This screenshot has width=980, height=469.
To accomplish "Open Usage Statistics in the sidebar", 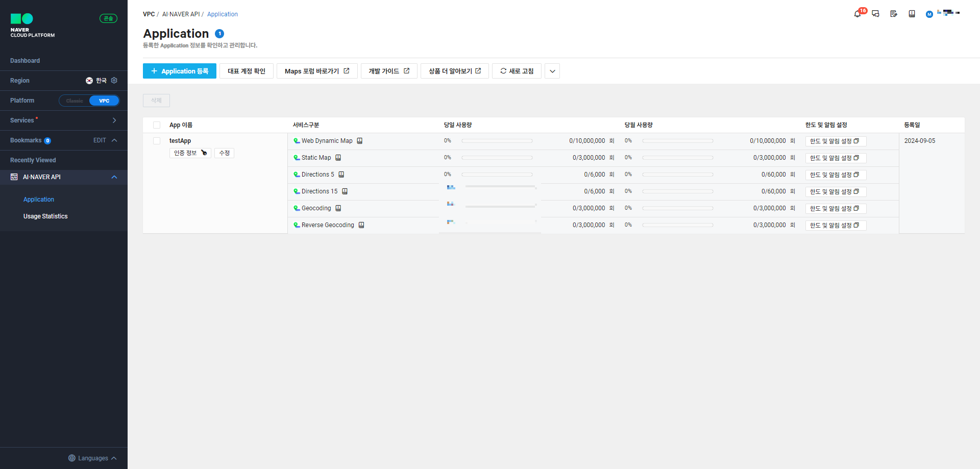I will click(x=45, y=216).
